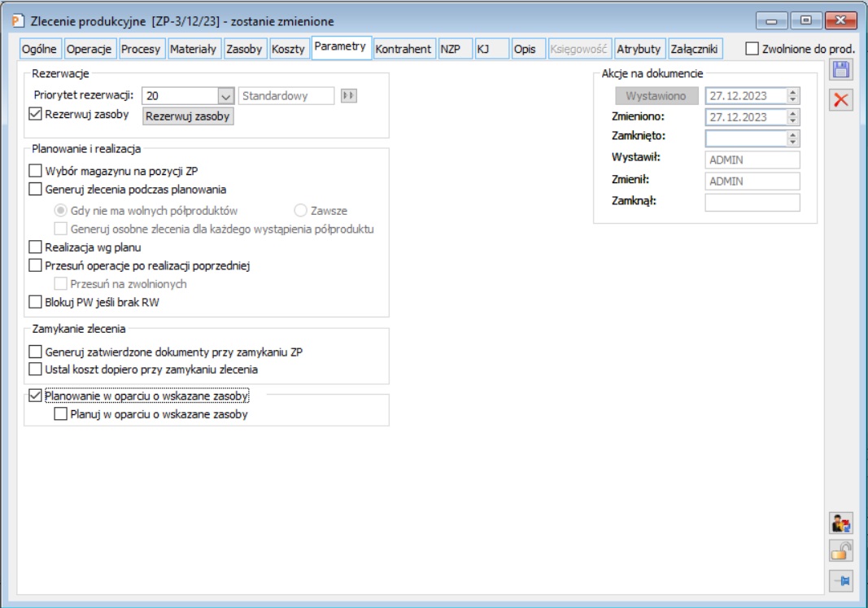
Task: Toggle Zwolnione do prod. checkbox
Action: (x=752, y=49)
